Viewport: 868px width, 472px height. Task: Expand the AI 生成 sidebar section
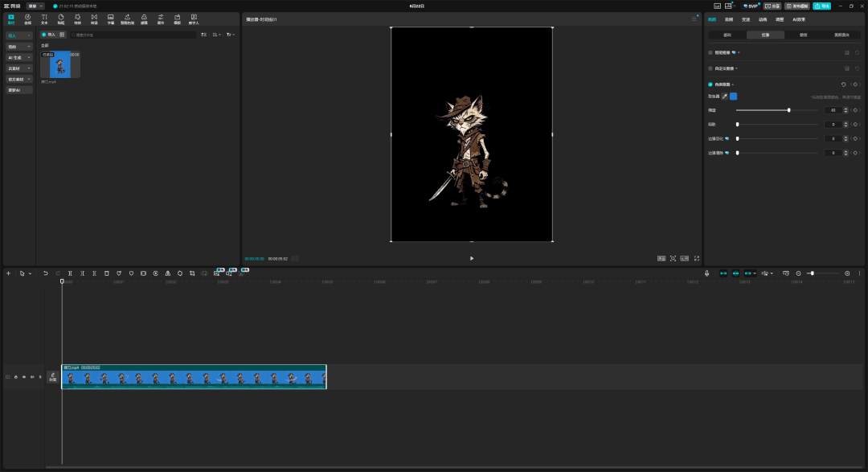click(19, 58)
